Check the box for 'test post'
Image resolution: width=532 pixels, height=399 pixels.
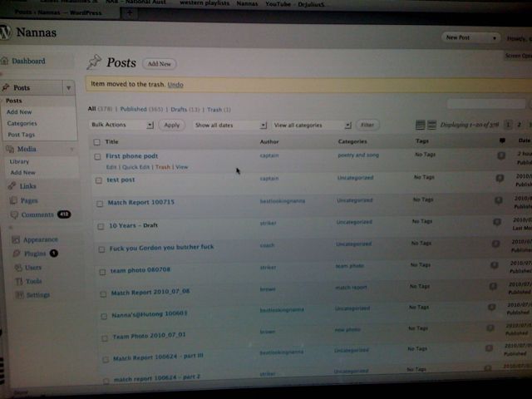[97, 179]
